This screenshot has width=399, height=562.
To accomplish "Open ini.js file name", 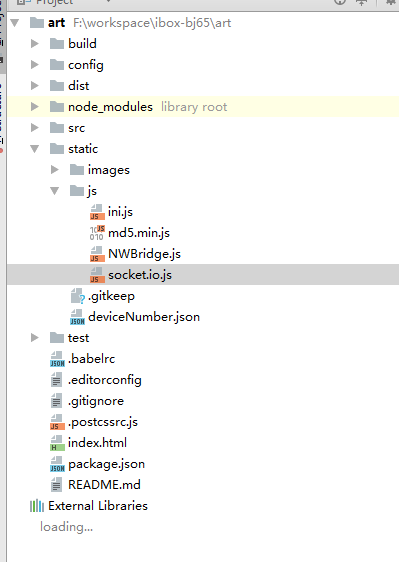I will click(120, 212).
